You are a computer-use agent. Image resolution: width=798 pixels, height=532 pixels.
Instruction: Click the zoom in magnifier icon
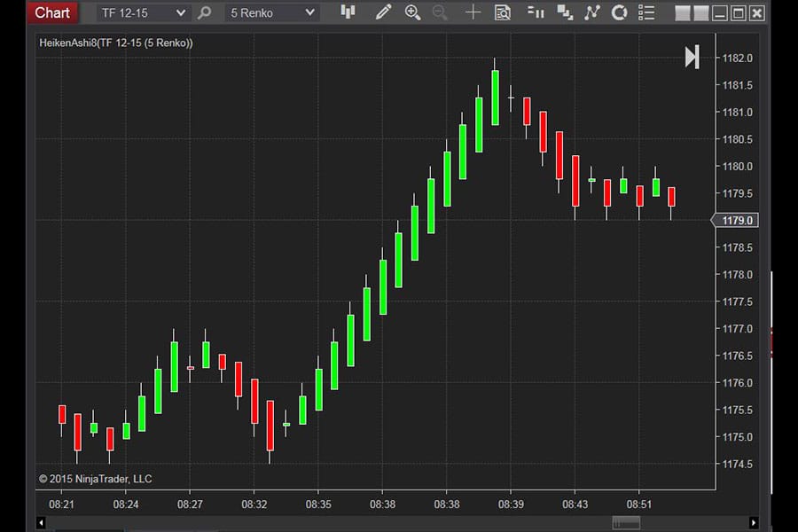[412, 12]
